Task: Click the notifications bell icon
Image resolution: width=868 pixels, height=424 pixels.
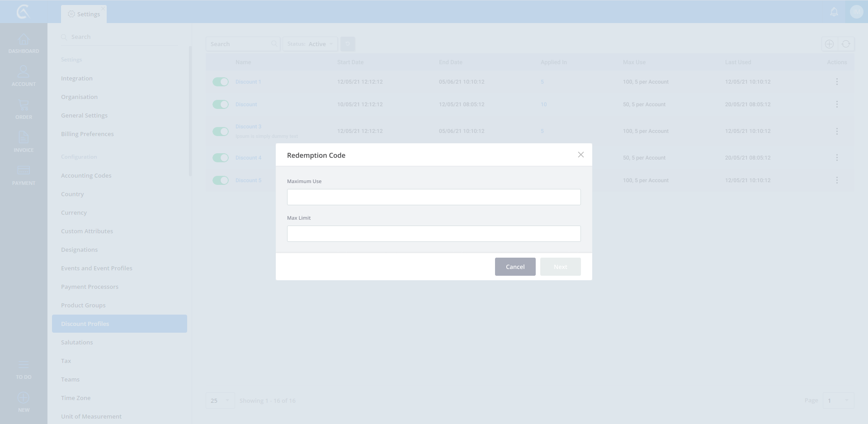Action: pos(834,12)
